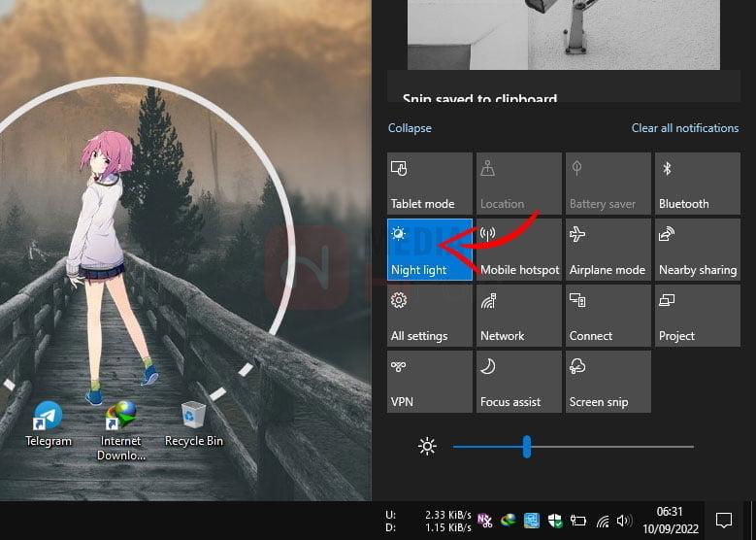The image size is (756, 540).
Task: Toggle the Location quick action
Action: tap(519, 184)
